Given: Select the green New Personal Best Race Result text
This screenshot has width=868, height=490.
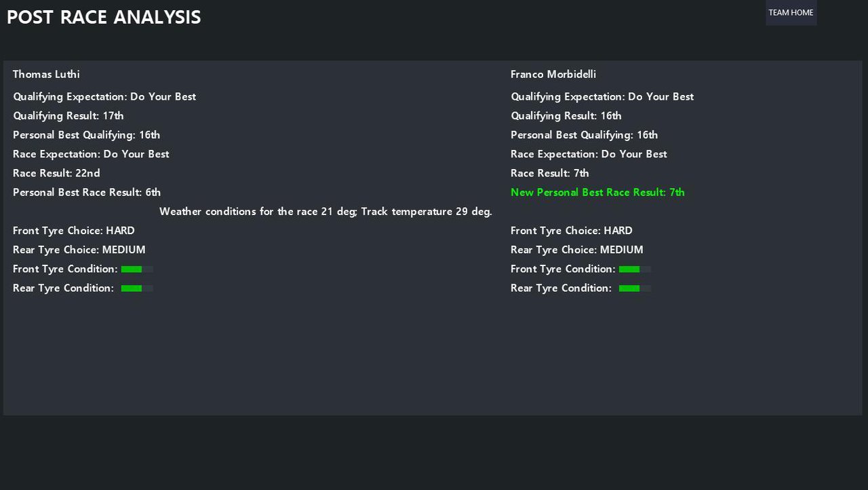Looking at the screenshot, I should click(x=597, y=192).
